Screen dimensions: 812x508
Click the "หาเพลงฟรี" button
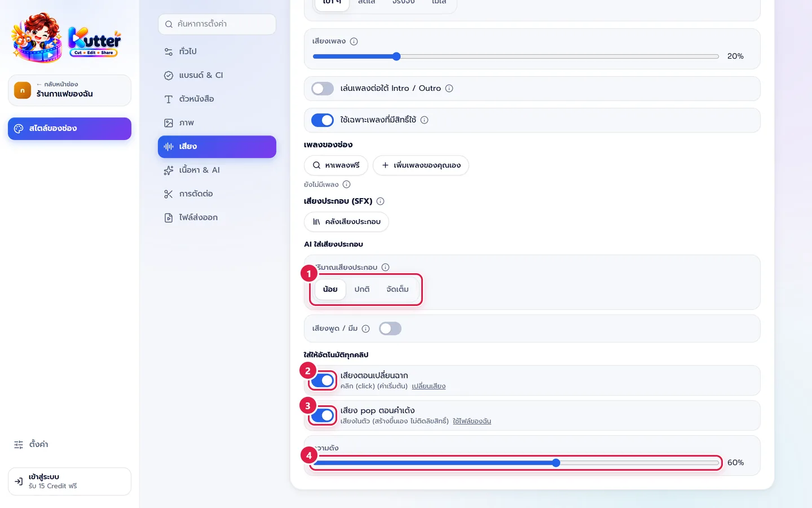[336, 165]
